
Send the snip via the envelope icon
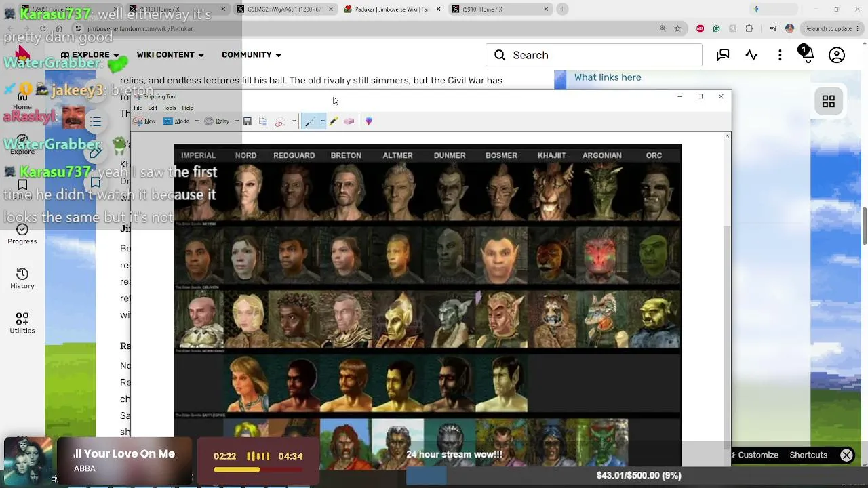click(x=279, y=121)
